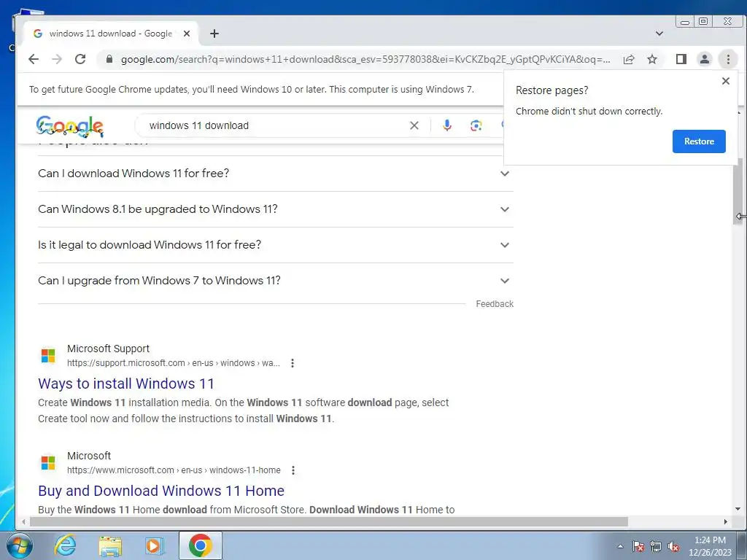747x560 pixels.
Task: Go back to previous page
Action: click(x=34, y=59)
